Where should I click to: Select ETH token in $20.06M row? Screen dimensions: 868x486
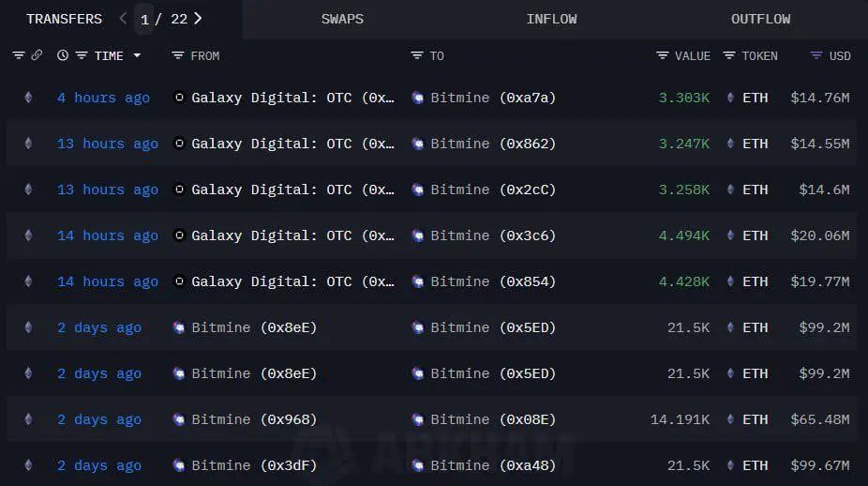(756, 236)
